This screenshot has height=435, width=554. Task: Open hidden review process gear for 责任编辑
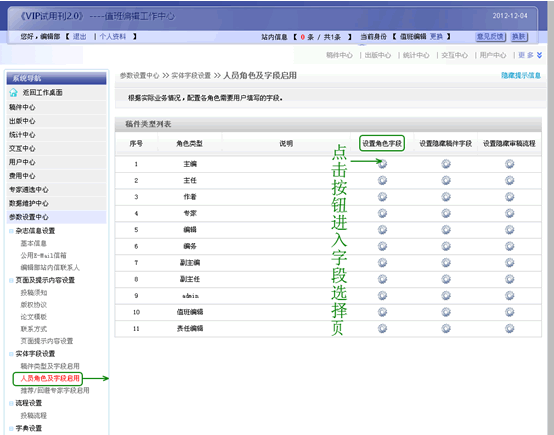(509, 328)
